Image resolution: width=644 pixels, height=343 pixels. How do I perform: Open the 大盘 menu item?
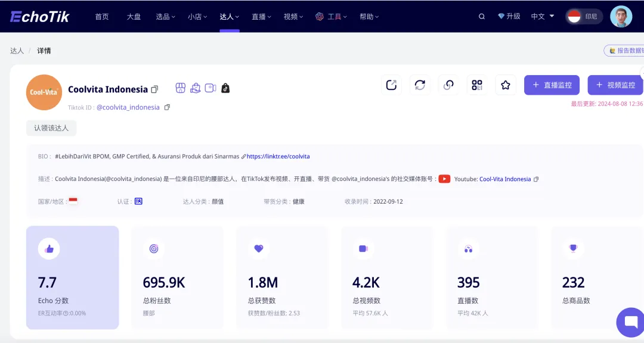pyautogui.click(x=134, y=17)
